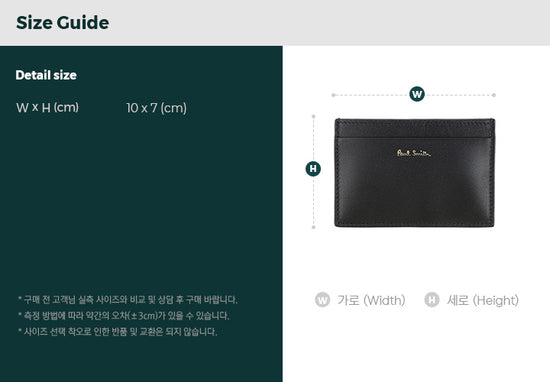
Task: Click the card slot top edge of wallet
Action: 415,138
